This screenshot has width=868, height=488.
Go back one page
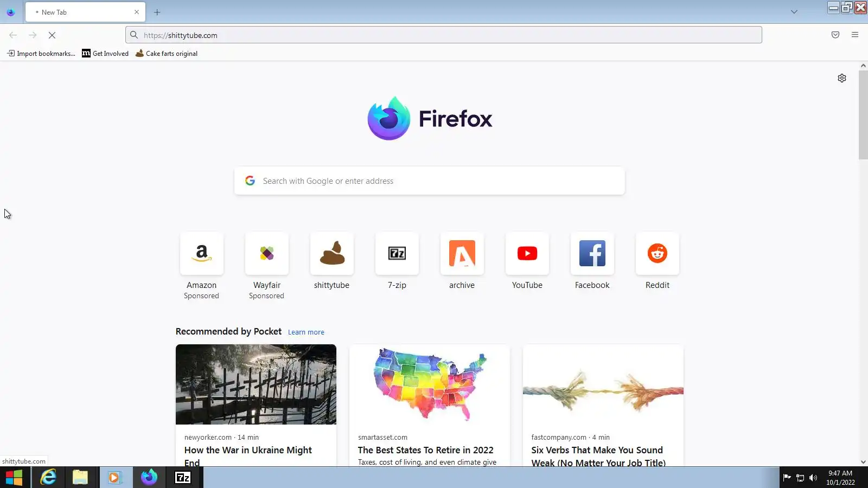(13, 35)
